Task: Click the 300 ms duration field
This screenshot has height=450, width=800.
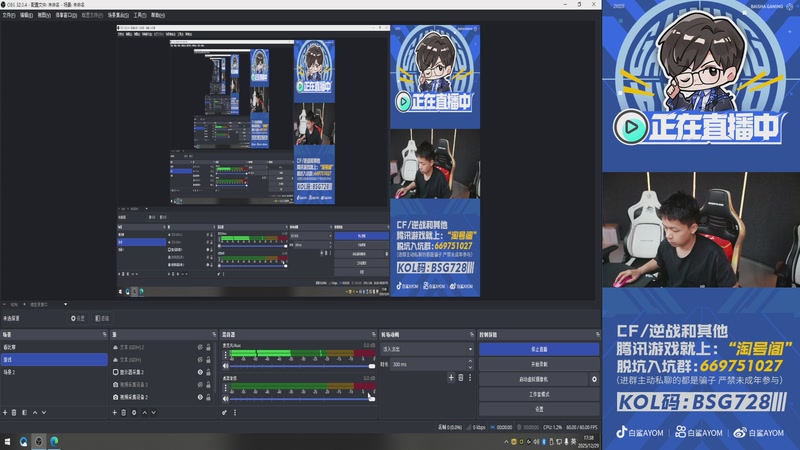Action: (x=429, y=364)
